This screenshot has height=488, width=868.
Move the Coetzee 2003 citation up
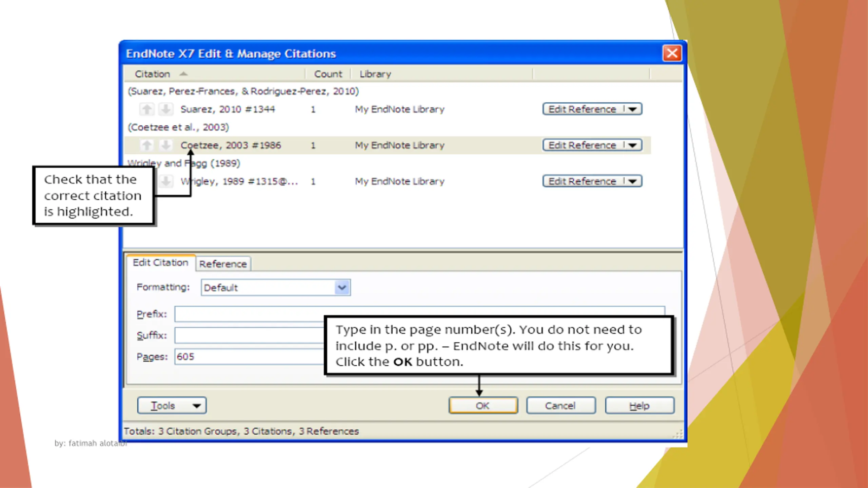click(147, 145)
